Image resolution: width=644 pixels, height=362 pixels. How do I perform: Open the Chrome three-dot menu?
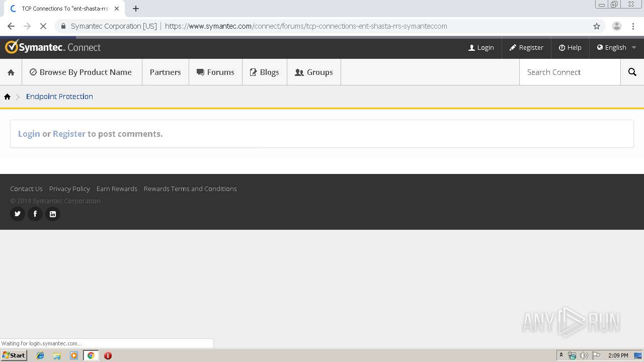point(633,26)
